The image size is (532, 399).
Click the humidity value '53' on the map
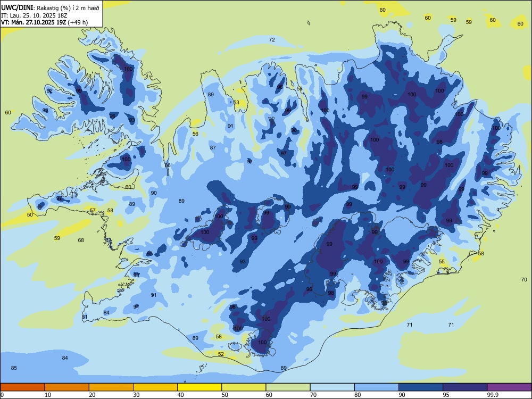click(x=236, y=103)
